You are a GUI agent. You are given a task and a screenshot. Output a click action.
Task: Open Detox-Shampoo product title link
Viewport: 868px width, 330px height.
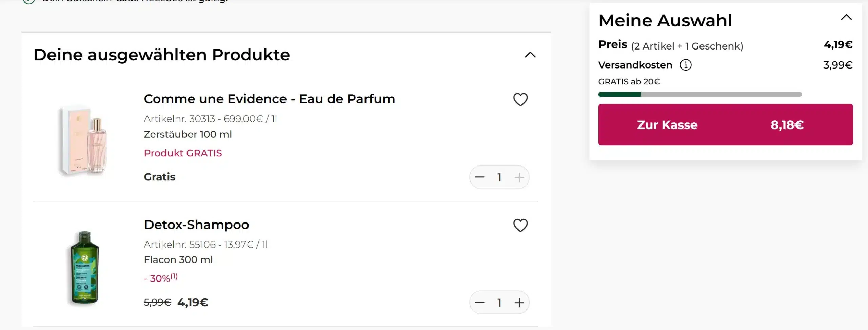coord(196,225)
